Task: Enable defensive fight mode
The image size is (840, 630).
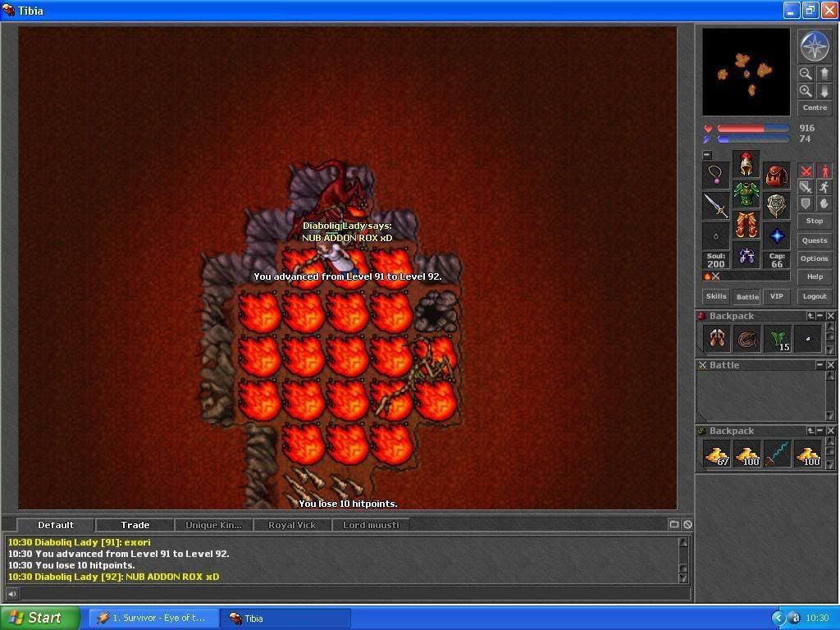Action: tap(806, 203)
